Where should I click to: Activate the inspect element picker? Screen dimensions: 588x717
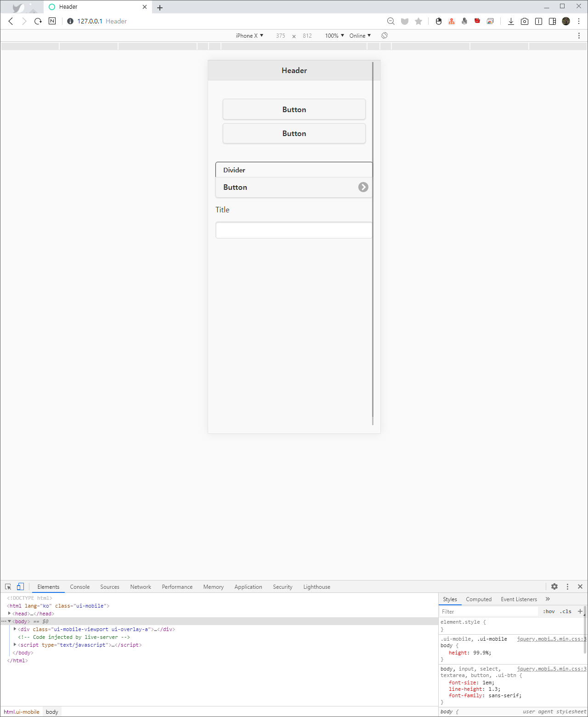[x=8, y=586]
